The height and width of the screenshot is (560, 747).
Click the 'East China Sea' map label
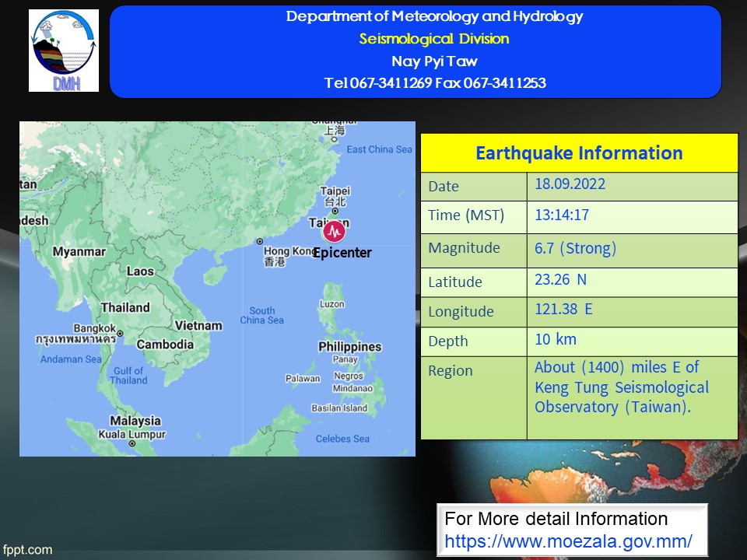click(379, 149)
